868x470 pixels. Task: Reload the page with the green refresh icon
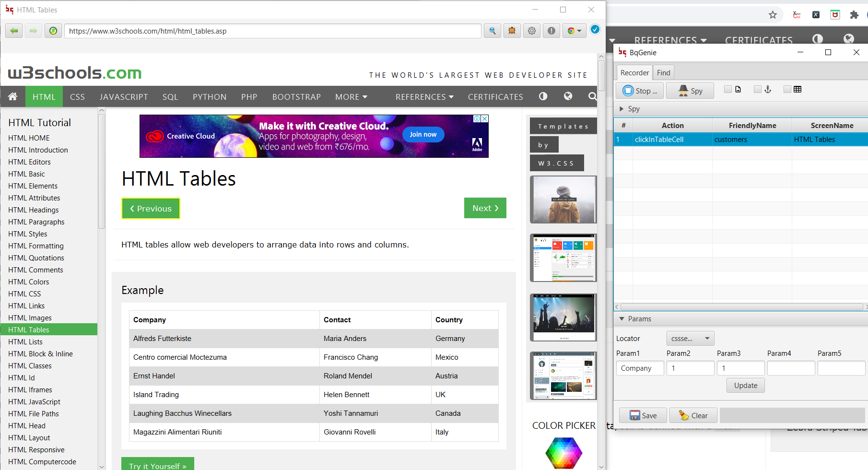click(x=53, y=31)
